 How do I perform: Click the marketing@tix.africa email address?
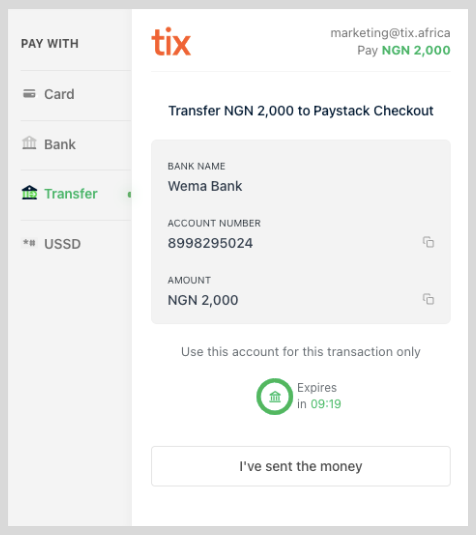(390, 33)
